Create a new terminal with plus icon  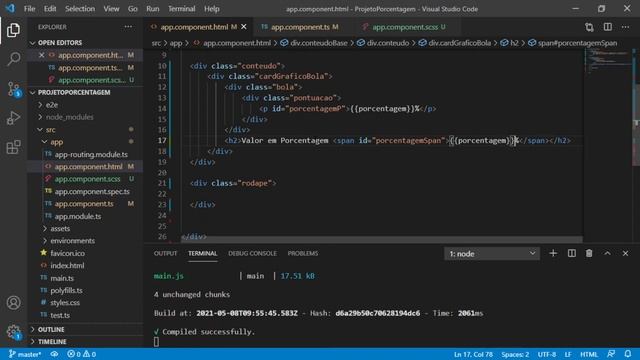(x=553, y=253)
